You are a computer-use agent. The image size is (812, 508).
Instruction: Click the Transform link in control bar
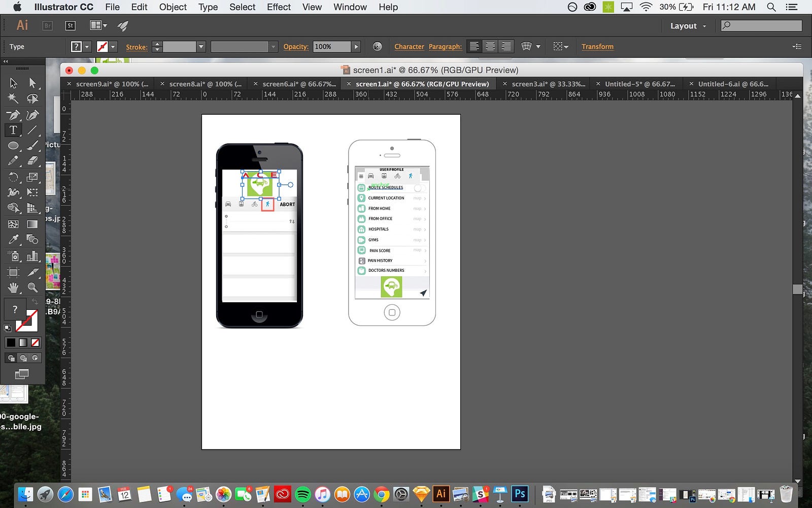coord(597,47)
